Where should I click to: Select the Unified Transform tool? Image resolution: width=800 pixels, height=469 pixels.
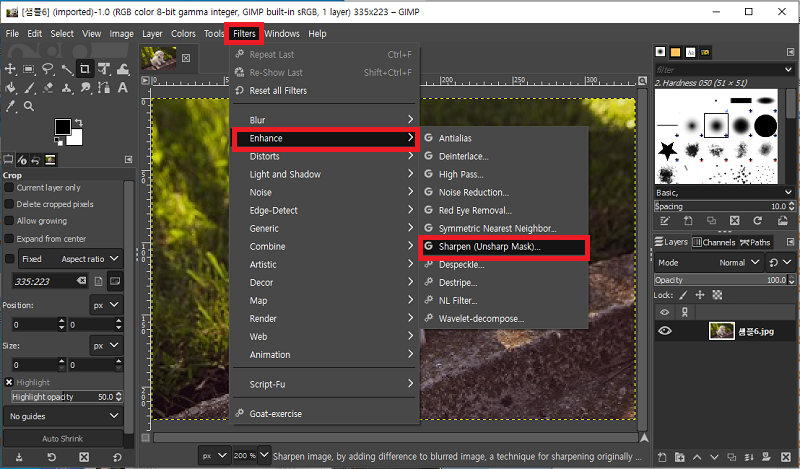[x=104, y=69]
